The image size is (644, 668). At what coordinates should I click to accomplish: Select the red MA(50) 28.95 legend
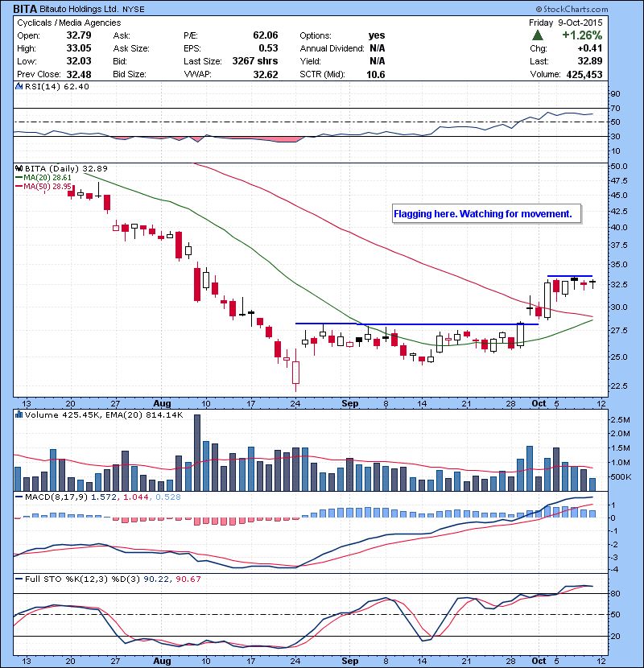[43, 187]
